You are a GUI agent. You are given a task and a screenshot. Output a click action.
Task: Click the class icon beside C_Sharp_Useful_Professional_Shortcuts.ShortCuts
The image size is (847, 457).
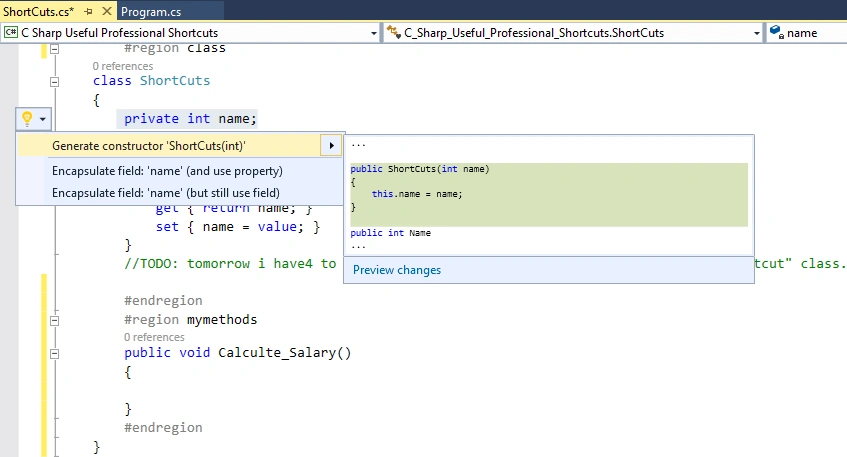pos(393,32)
